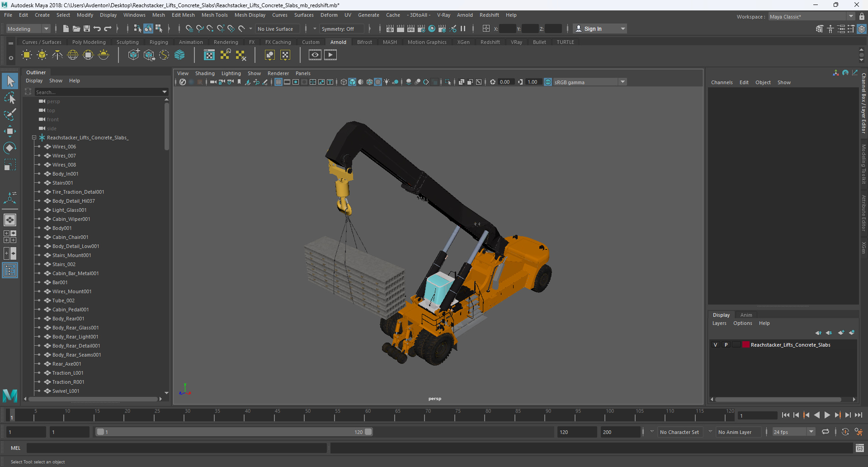The image size is (868, 467).
Task: Click the Channels menu in Channel Box
Action: click(x=722, y=82)
